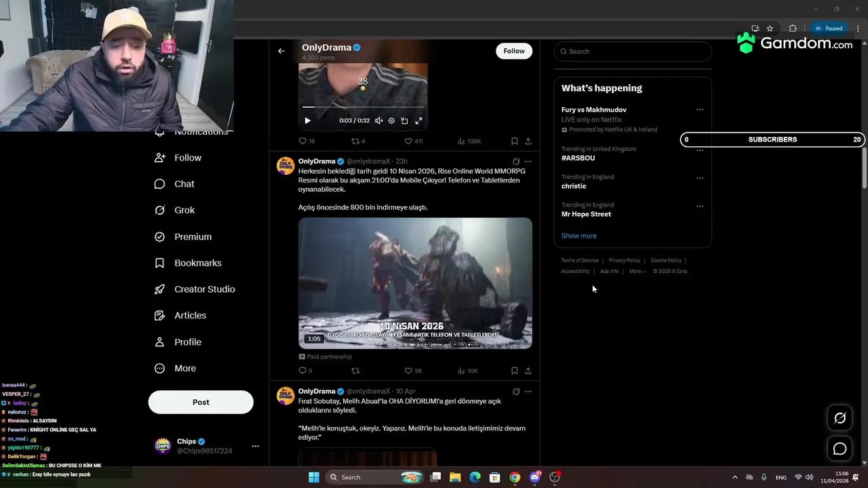The image size is (868, 488).
Task: Open options for Fury vs Makhmudov trend
Action: [700, 110]
